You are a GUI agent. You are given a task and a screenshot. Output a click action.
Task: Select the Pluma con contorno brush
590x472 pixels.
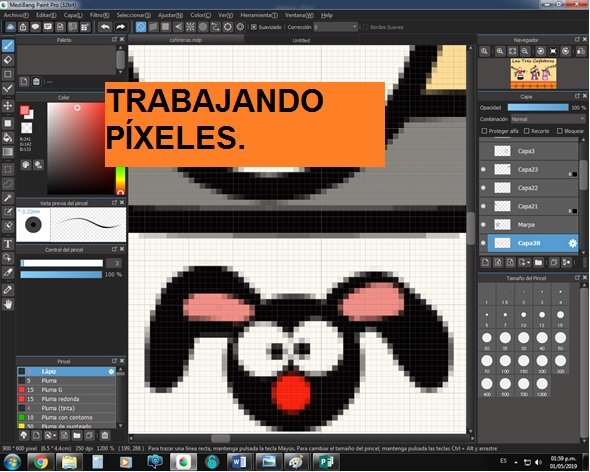[x=67, y=417]
